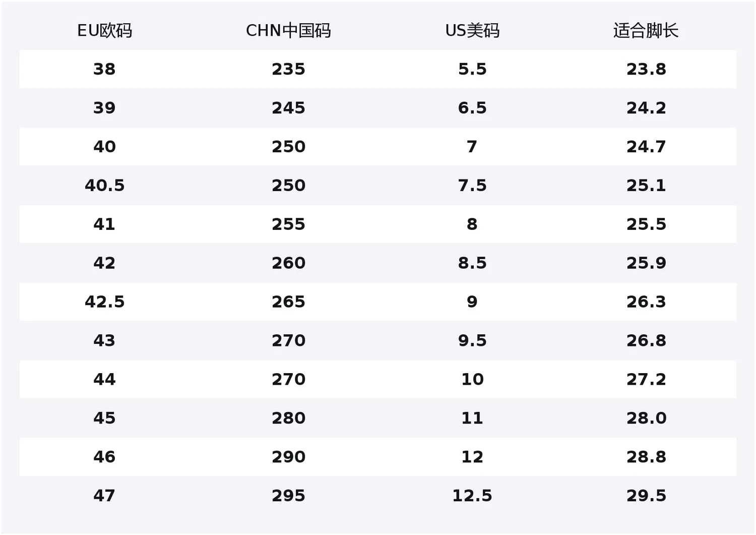Select EU size 47 cell
The image size is (756, 535).
click(x=104, y=496)
